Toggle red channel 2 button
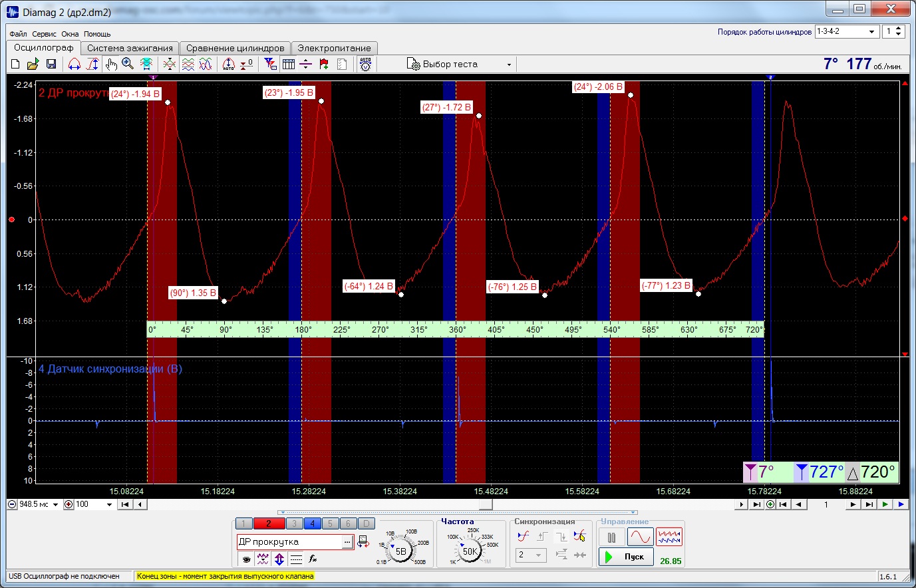 [x=269, y=523]
